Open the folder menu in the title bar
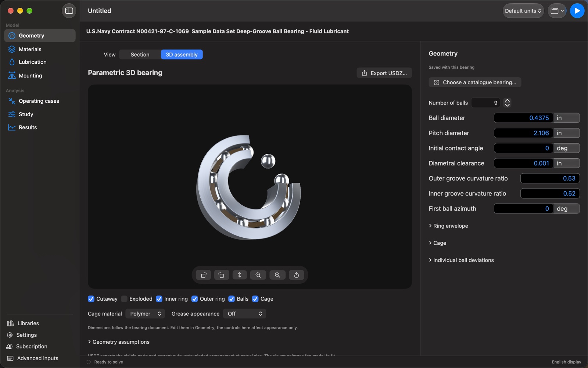 pyautogui.click(x=557, y=11)
